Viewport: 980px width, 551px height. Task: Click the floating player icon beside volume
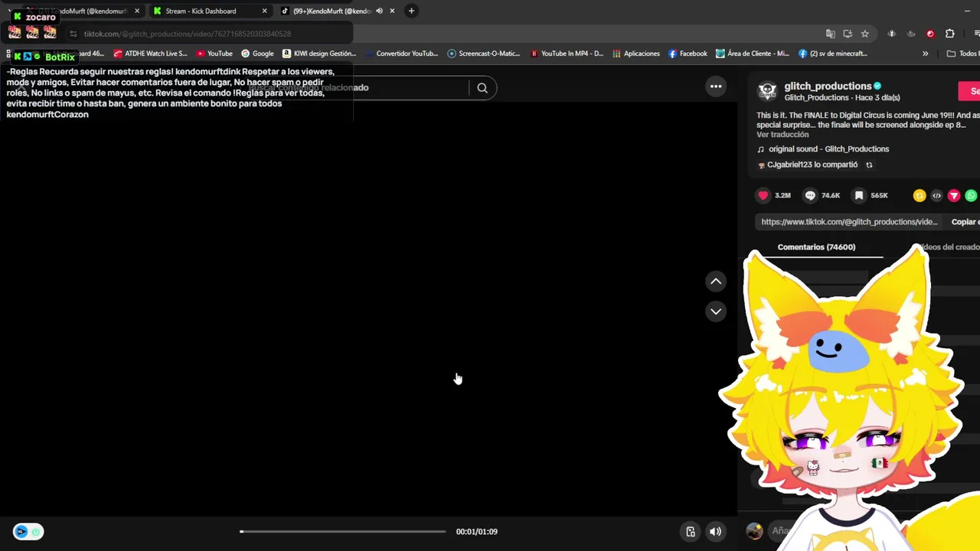pos(691,532)
